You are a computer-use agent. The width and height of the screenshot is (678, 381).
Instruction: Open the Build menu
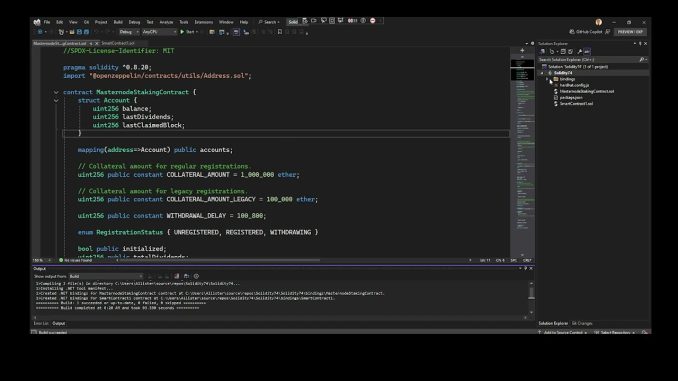click(118, 22)
